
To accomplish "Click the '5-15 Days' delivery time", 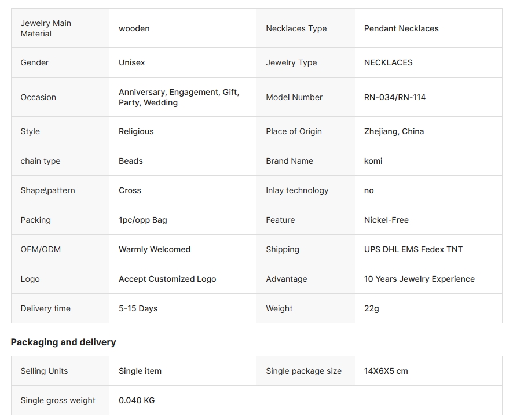I will [138, 308].
